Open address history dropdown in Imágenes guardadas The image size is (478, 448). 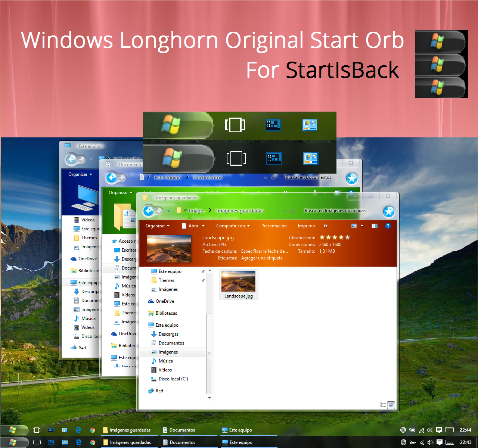tap(285, 211)
